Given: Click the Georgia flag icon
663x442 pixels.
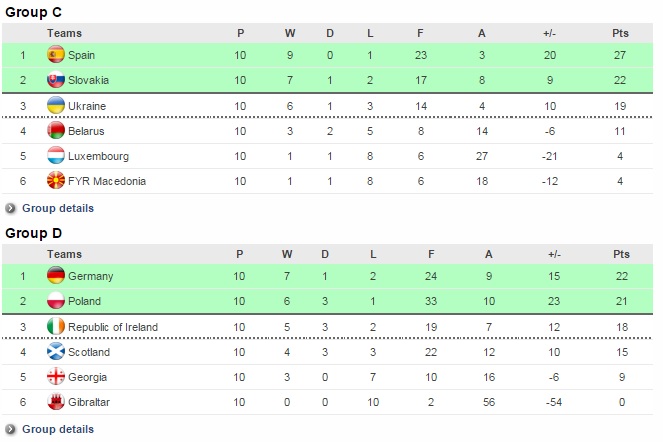Looking at the screenshot, I should point(56,378).
